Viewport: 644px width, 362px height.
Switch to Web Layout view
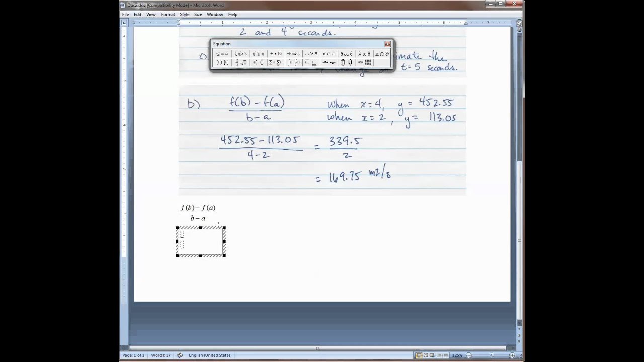pyautogui.click(x=432, y=355)
